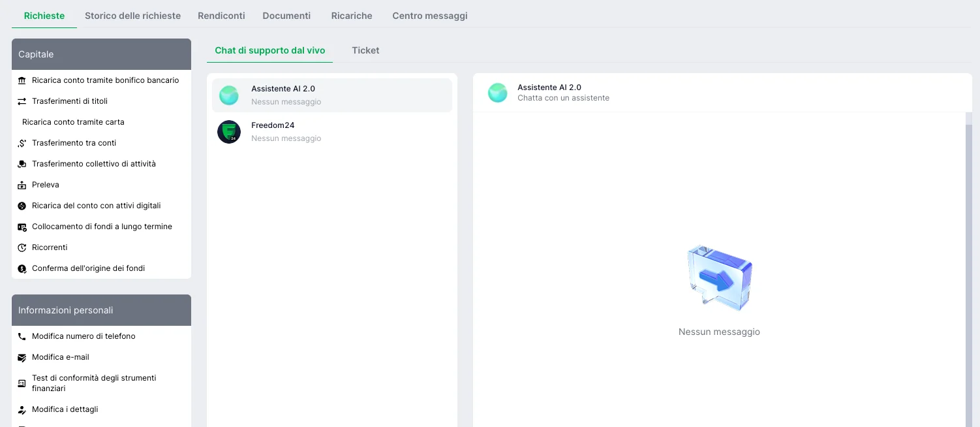Click the envelope icon for Modifica e-mail
This screenshot has height=427, width=980.
coord(22,357)
